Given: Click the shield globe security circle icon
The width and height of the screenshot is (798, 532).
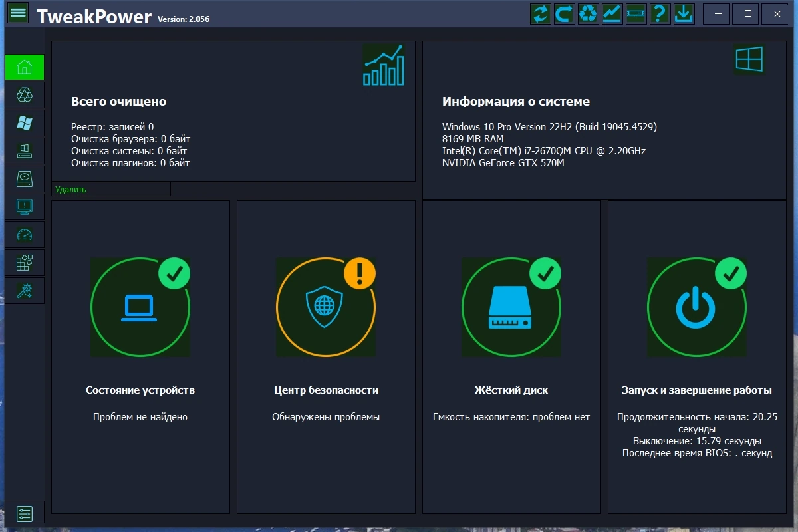Looking at the screenshot, I should pyautogui.click(x=325, y=307).
